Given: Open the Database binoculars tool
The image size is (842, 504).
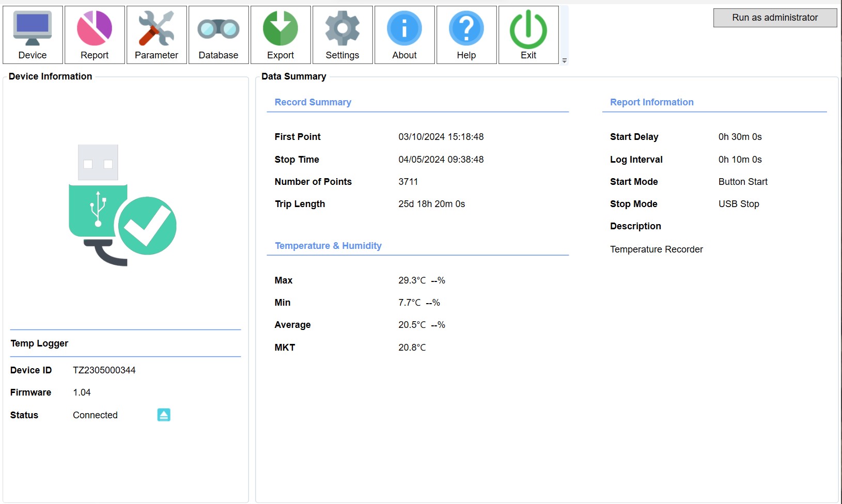Looking at the screenshot, I should pos(219,35).
